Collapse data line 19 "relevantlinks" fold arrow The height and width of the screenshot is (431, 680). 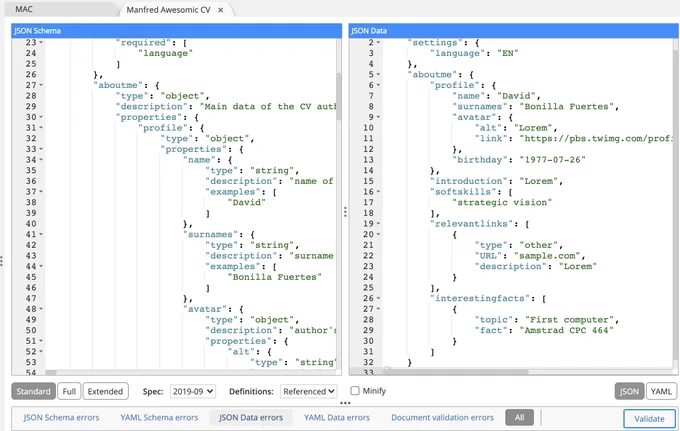click(x=379, y=224)
